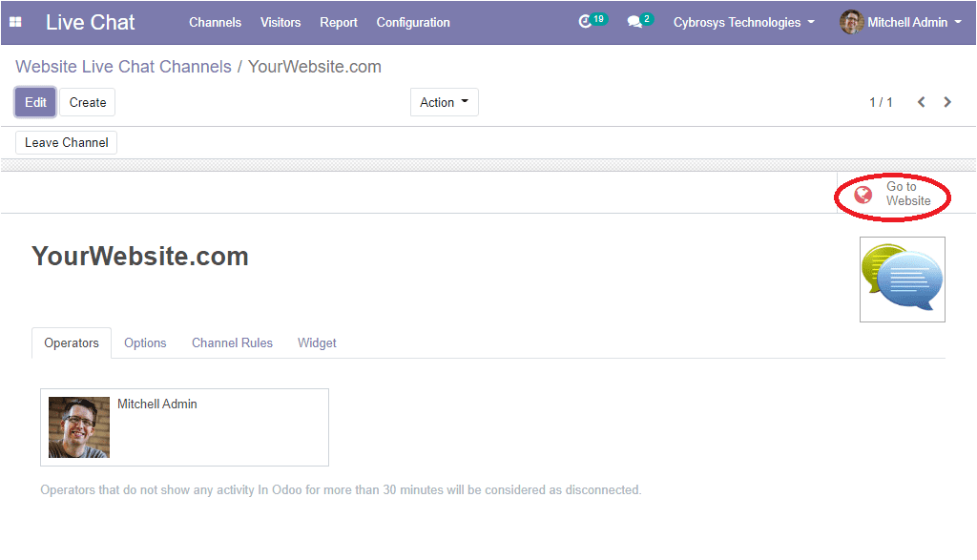977x560 pixels.
Task: Click the Edit button
Action: point(35,102)
